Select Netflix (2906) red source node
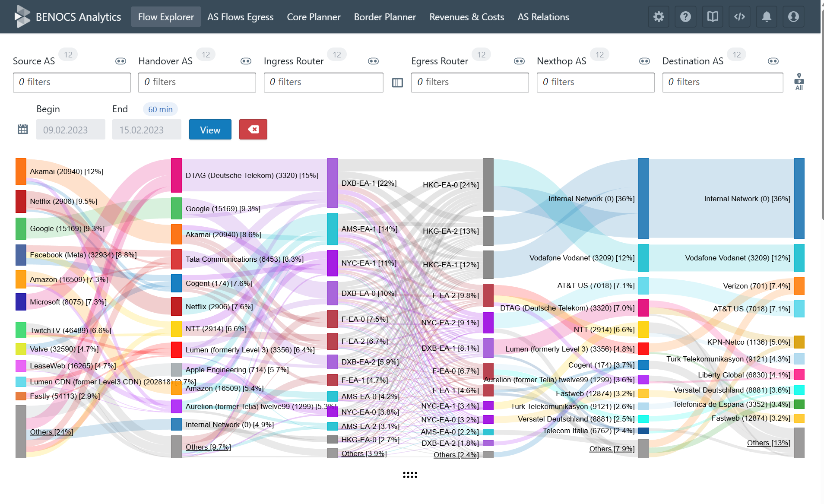 click(21, 201)
